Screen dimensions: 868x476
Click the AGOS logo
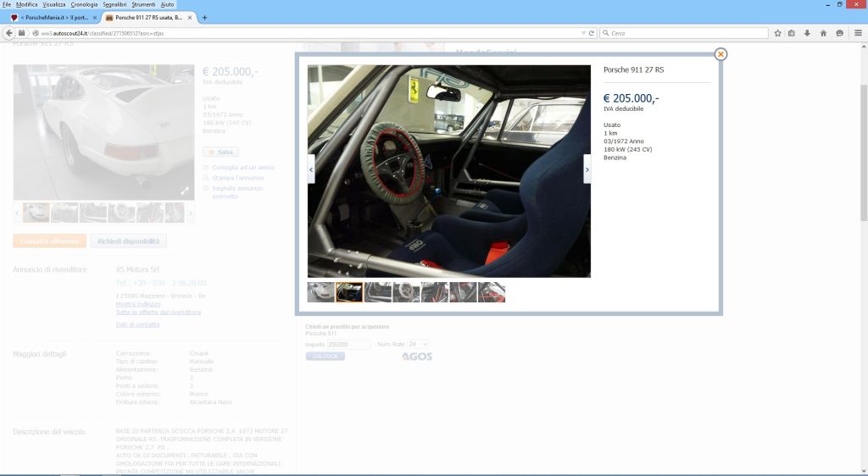417,357
